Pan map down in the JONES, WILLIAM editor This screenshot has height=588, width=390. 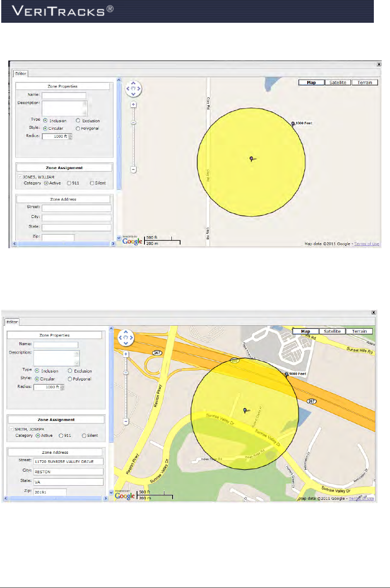133,94
